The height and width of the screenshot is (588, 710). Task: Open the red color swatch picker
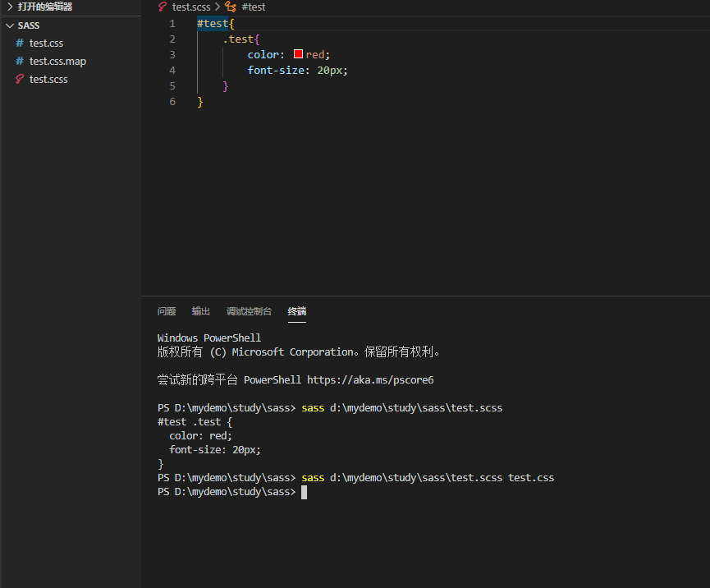(298, 54)
